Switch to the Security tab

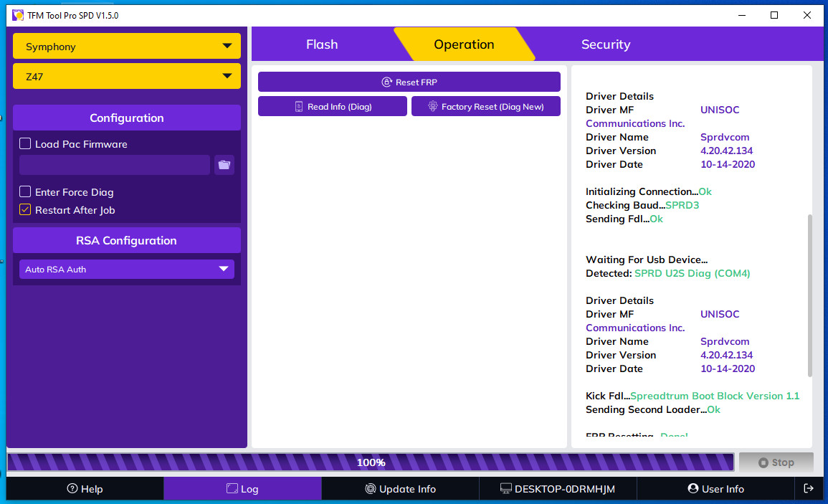[605, 44]
